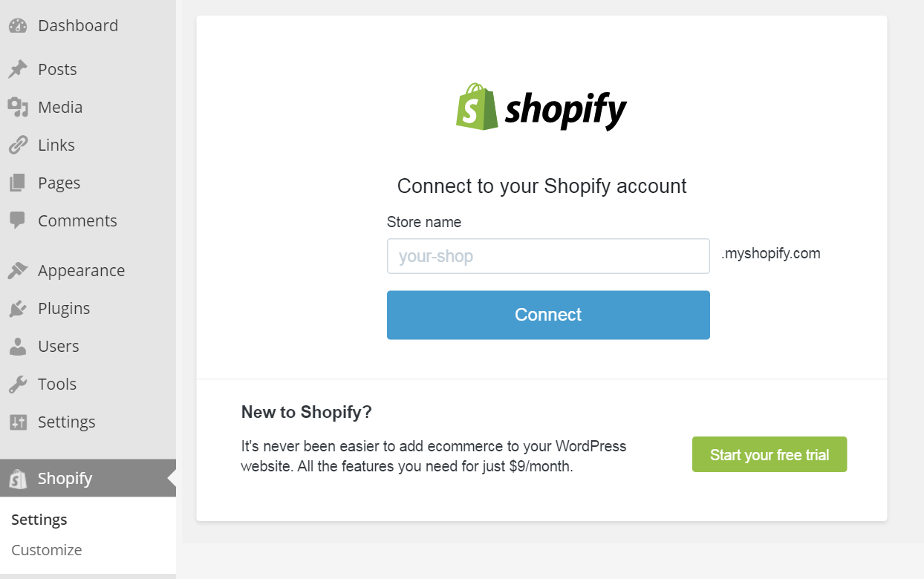Viewport: 924px width, 579px height.
Task: Focus the Store name input field
Action: [548, 256]
